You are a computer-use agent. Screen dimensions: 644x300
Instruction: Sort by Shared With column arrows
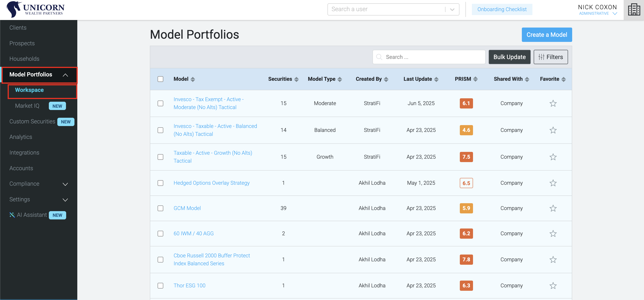click(527, 79)
